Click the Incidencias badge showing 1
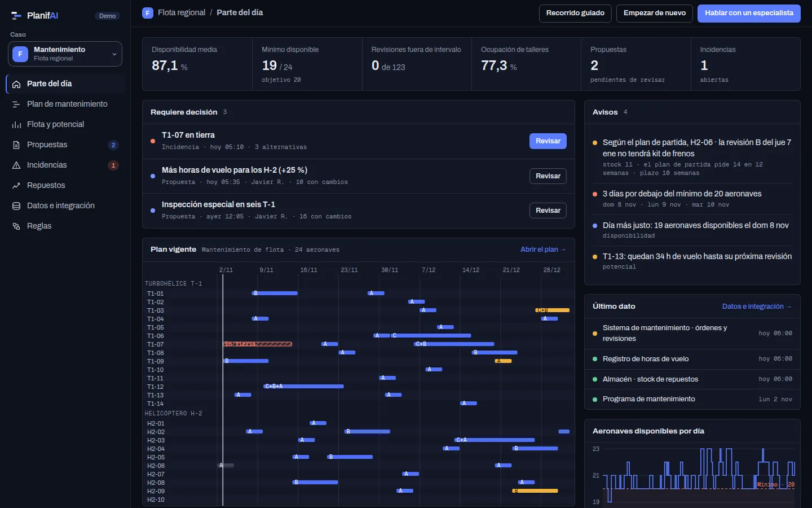Image resolution: width=812 pixels, height=508 pixels. 113,165
